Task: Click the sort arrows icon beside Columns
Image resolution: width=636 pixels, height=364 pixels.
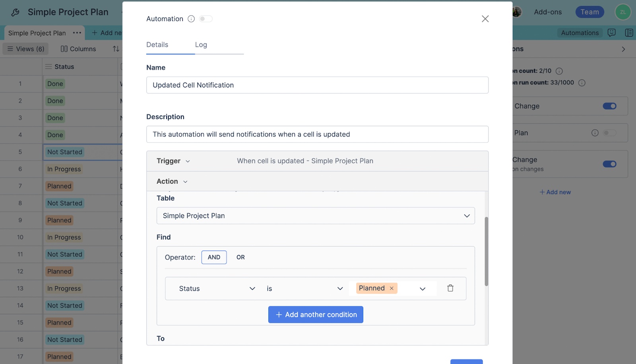Action: 115,48
